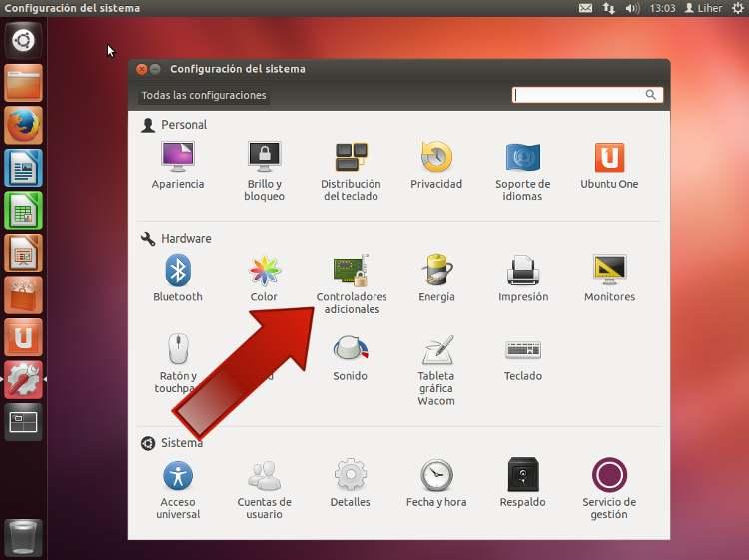Screen dimensions: 749x560
Task: Open Soporte de idiomas settings
Action: 522,171
